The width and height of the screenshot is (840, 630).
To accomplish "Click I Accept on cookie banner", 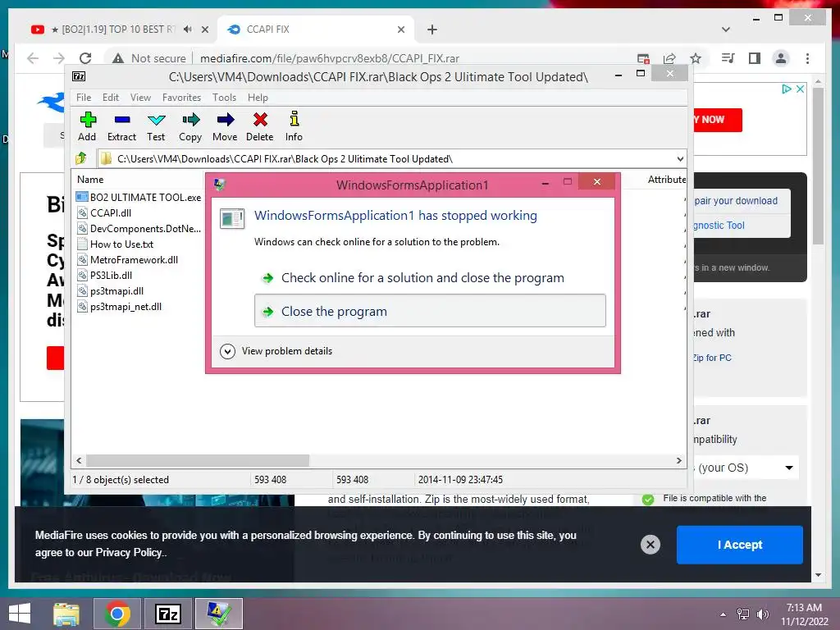I will [739, 545].
